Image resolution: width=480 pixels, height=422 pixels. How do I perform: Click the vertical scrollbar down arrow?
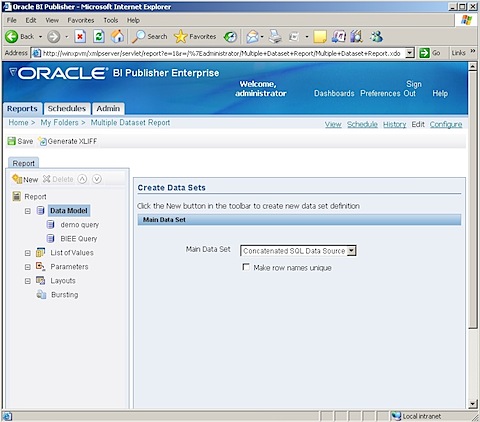pos(472,404)
